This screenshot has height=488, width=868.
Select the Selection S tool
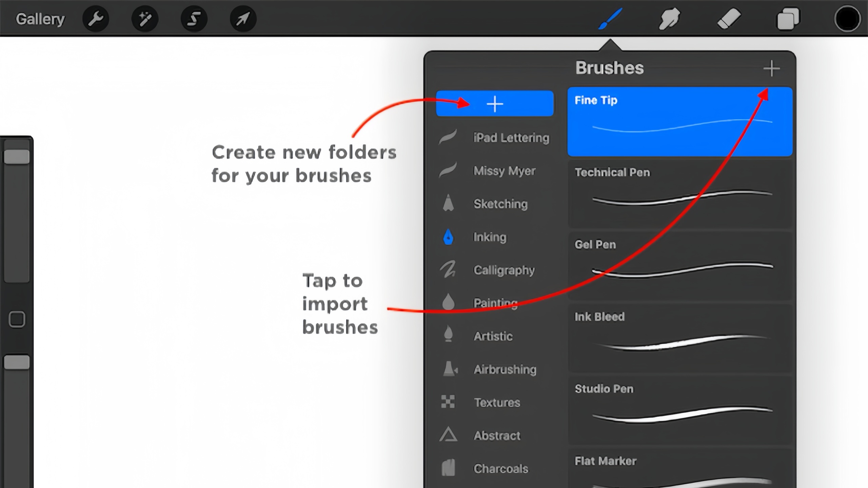tap(194, 19)
